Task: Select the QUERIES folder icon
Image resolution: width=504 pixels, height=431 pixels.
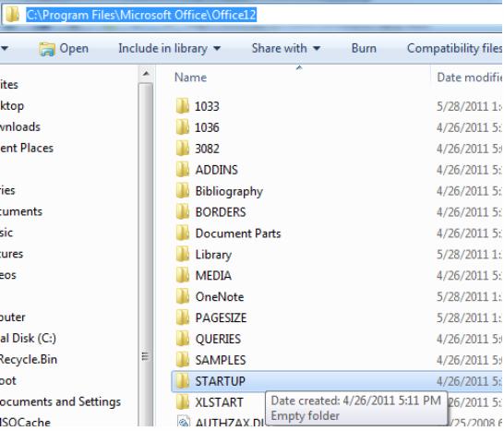Action: [x=183, y=339]
